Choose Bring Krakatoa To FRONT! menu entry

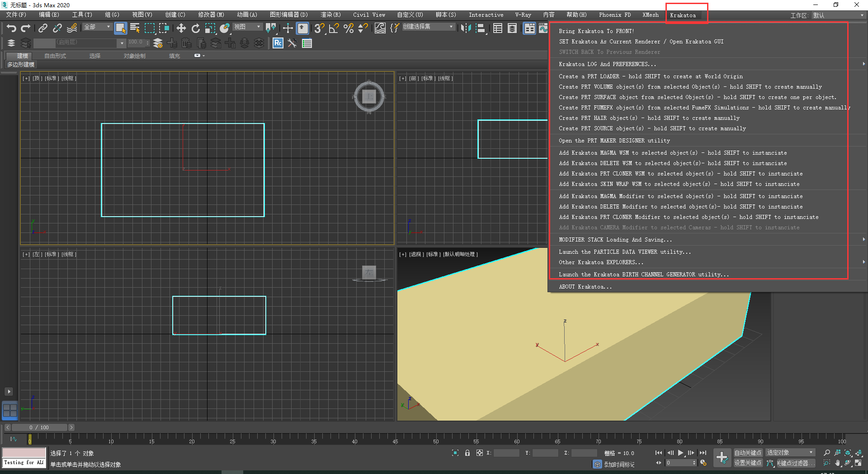click(x=707, y=31)
